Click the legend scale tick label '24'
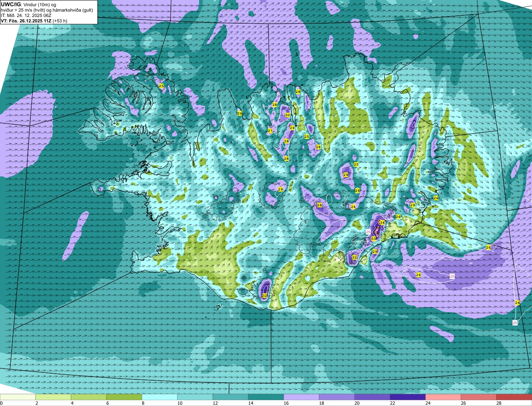Screen dimensions: 532x406 tap(427, 403)
